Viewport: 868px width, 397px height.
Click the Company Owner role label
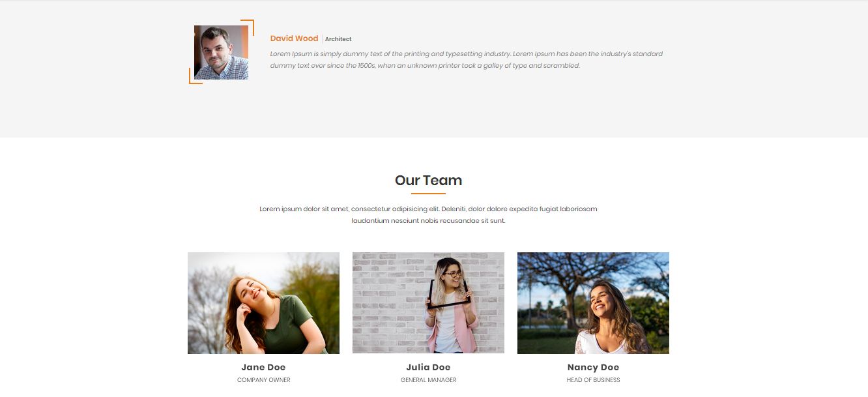click(x=263, y=380)
